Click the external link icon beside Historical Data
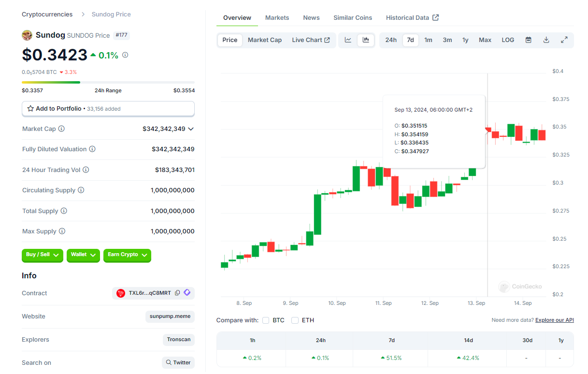The width and height of the screenshot is (588, 374). coord(435,17)
